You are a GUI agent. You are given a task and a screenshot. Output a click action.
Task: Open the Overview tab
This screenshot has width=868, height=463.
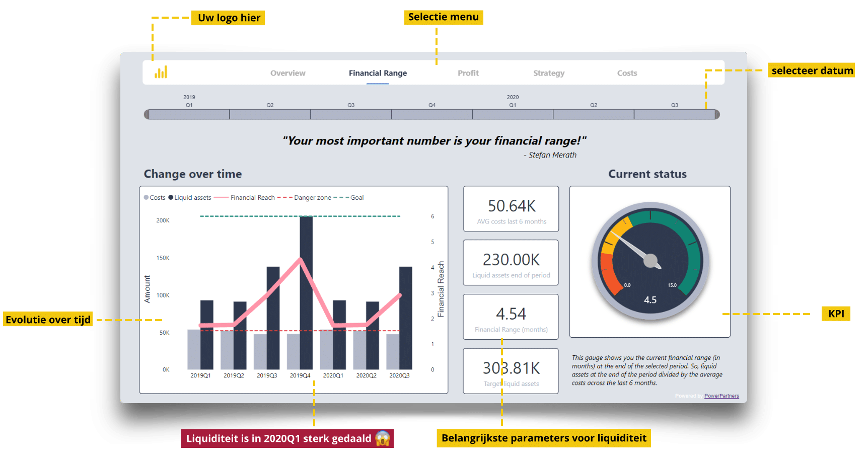287,73
